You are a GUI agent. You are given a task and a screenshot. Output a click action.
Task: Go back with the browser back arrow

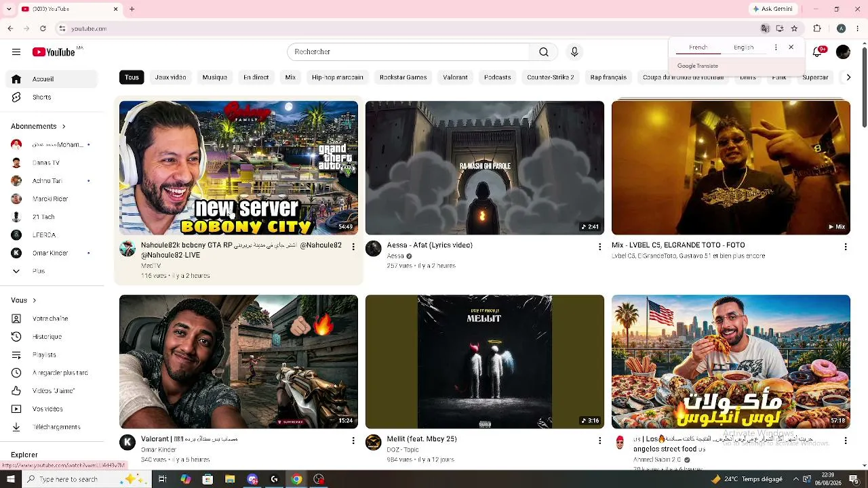tap(10, 28)
